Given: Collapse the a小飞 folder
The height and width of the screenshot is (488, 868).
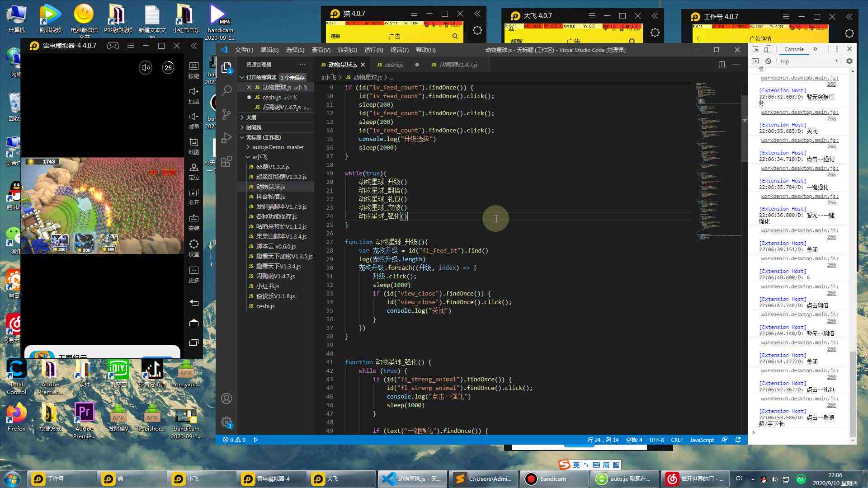Looking at the screenshot, I should tap(259, 157).
